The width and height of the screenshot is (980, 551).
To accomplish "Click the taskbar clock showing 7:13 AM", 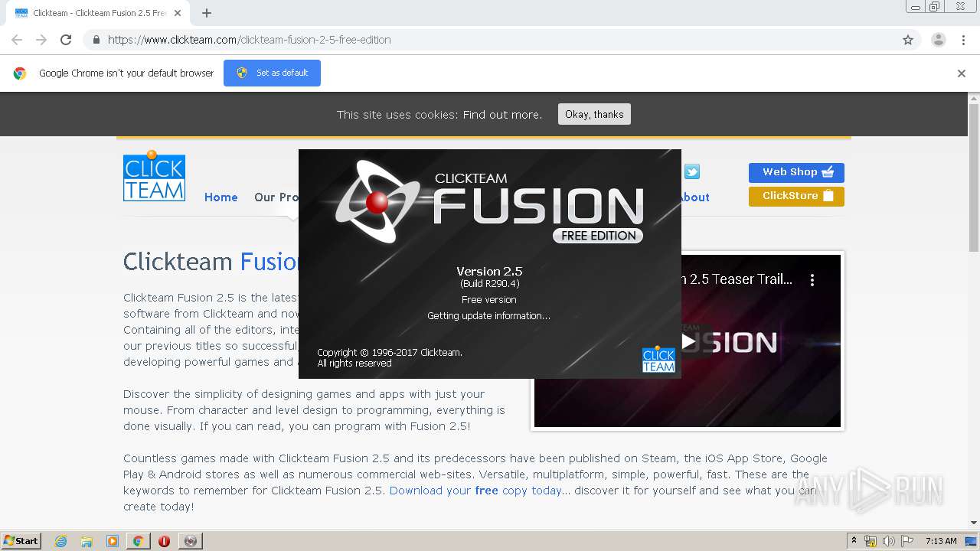I will pos(941,541).
